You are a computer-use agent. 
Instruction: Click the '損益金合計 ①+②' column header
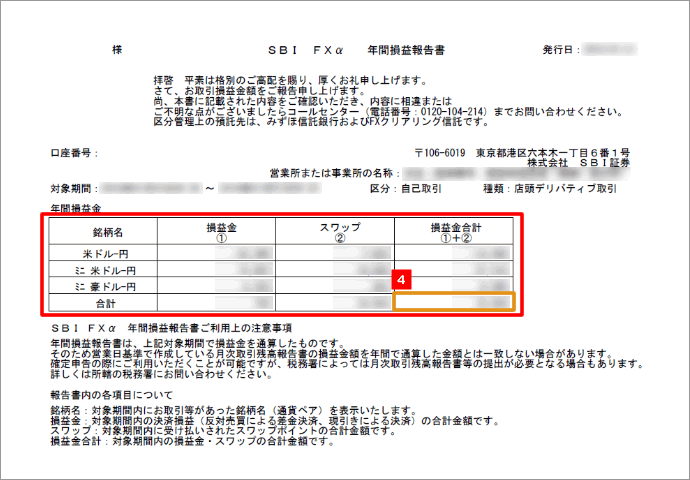[454, 232]
